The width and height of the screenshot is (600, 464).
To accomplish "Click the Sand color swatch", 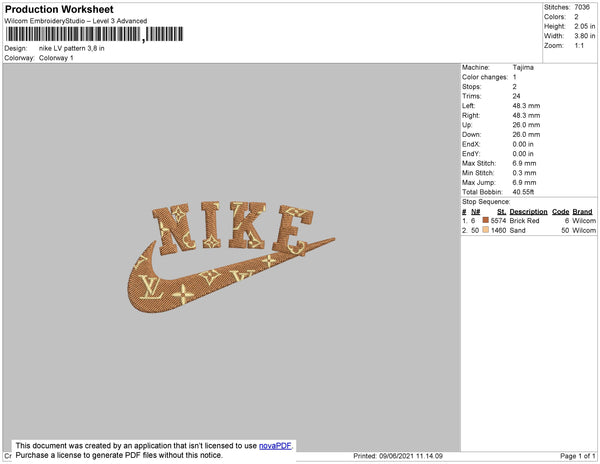I will [486, 230].
